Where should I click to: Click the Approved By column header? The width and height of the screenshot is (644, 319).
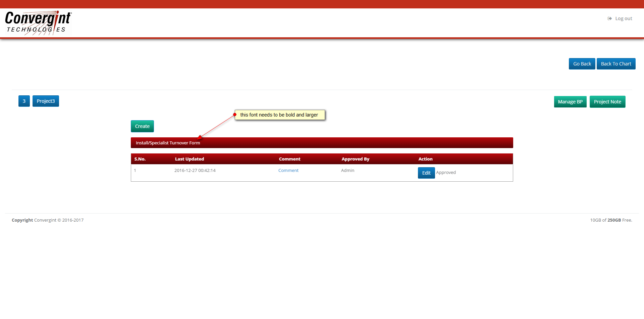coord(356,159)
